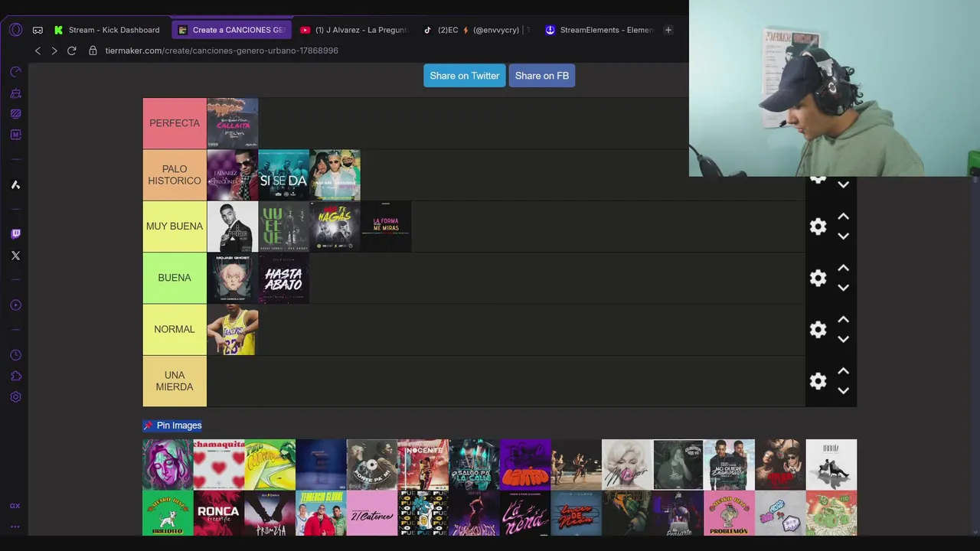Viewport: 980px width, 551px height.
Task: Open the Twitch icon in the sidebar
Action: click(15, 234)
